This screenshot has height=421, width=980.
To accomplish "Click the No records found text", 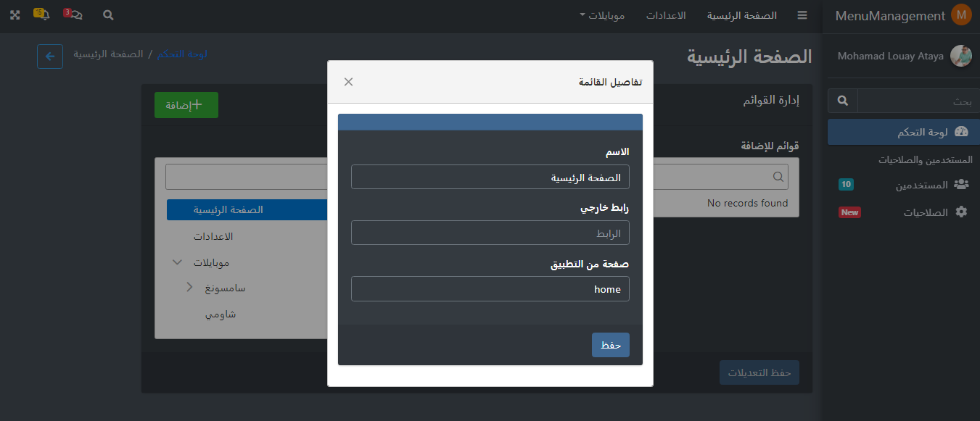I will (747, 204).
